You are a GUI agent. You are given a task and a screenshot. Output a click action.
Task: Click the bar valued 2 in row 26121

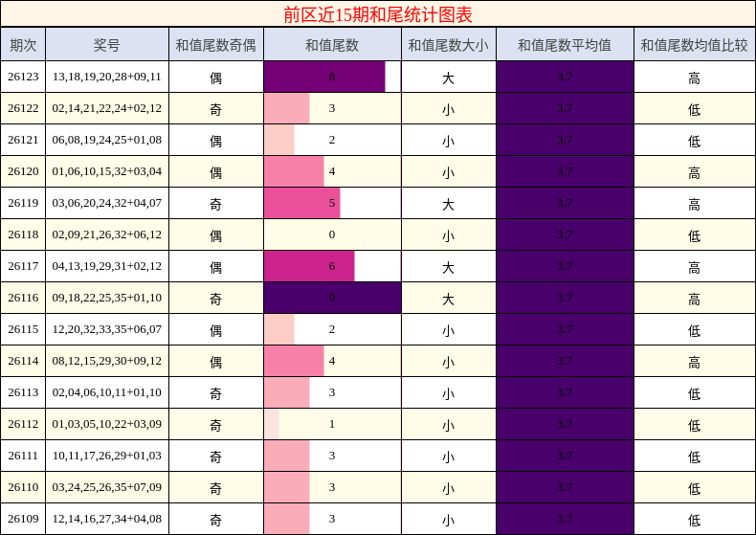click(x=279, y=140)
